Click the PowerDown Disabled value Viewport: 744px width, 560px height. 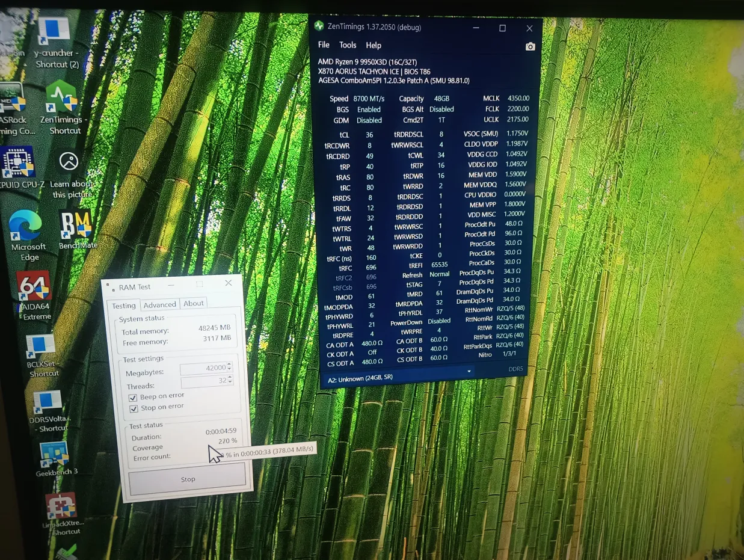439,321
